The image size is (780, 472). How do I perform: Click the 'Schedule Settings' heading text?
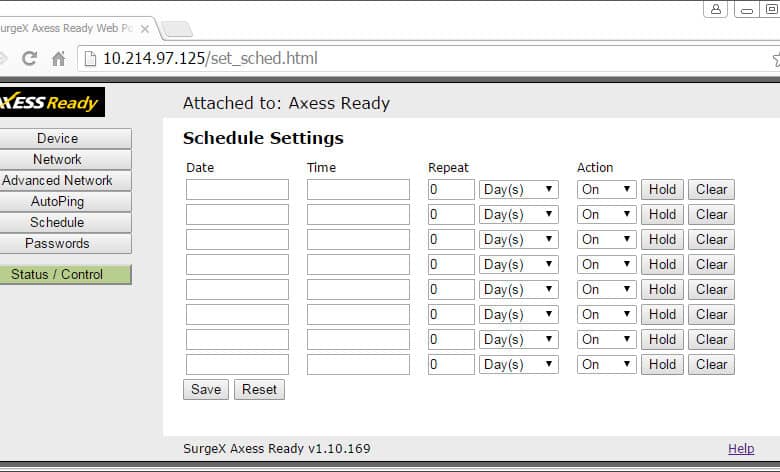(x=263, y=138)
